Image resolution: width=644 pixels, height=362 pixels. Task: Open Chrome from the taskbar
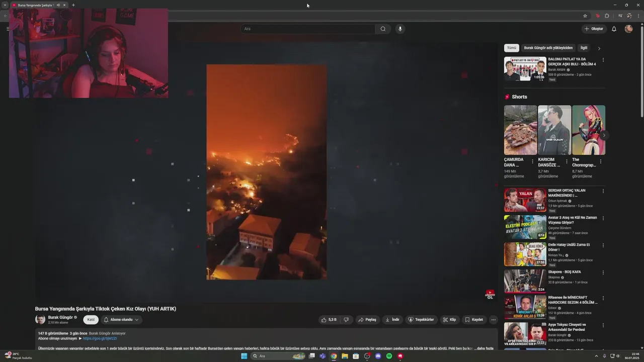(334, 356)
